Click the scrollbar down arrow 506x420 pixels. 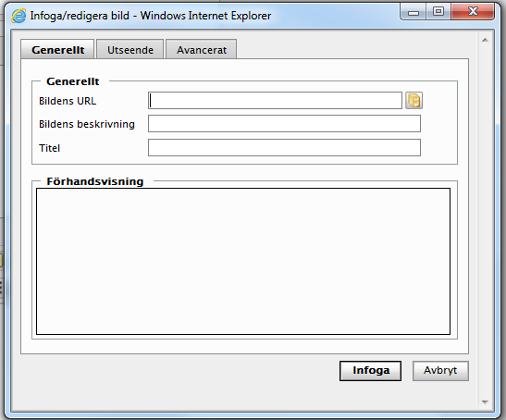point(485,401)
